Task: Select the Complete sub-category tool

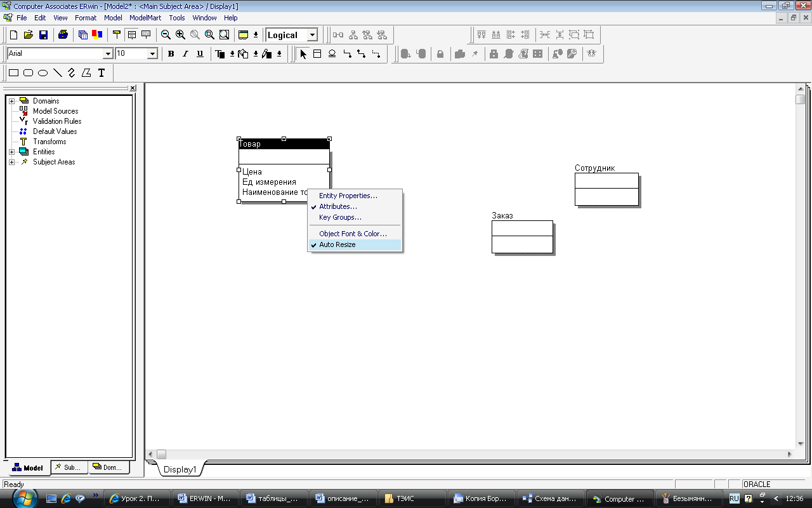Action: (x=332, y=54)
